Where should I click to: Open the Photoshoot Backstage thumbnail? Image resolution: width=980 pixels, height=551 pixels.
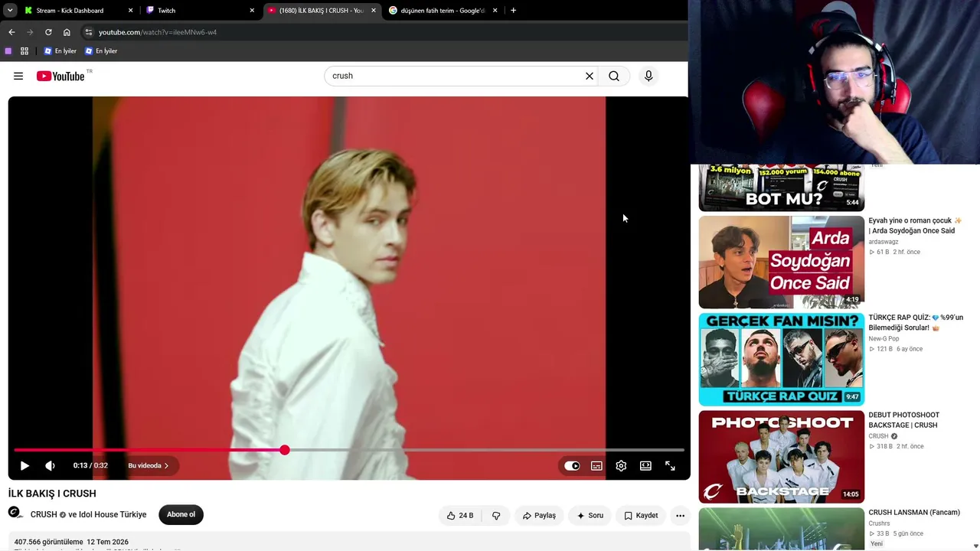(781, 457)
